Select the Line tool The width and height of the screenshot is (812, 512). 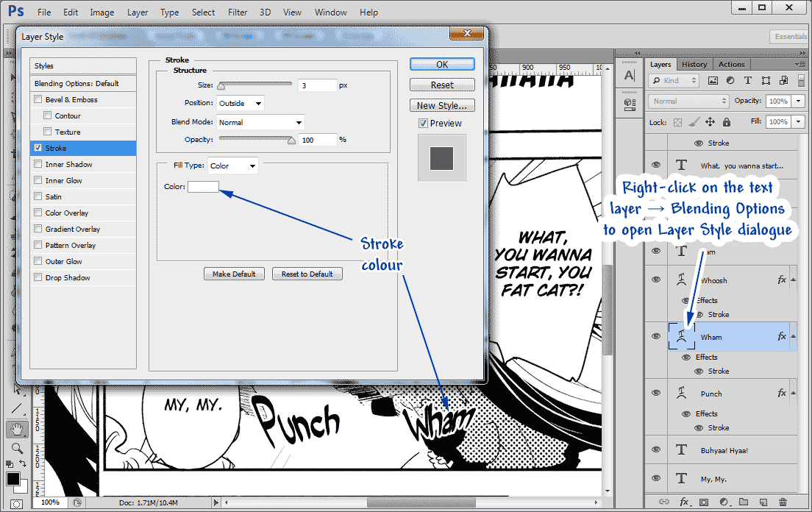coord(17,409)
